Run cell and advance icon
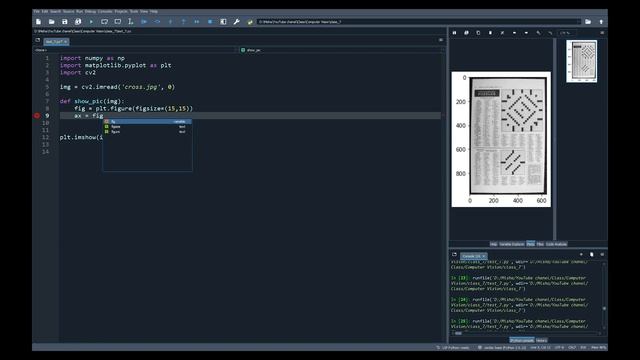Viewport: 640px width, 360px height. (x=118, y=22)
